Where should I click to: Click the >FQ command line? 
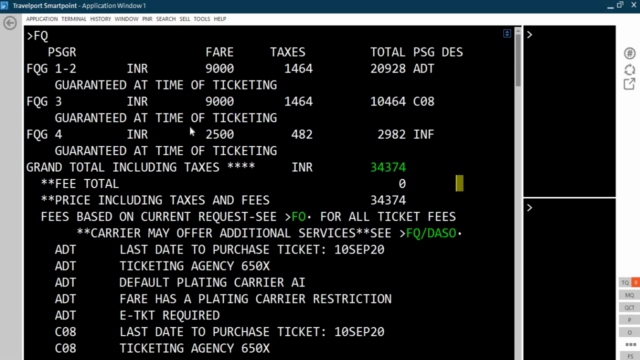click(x=38, y=36)
